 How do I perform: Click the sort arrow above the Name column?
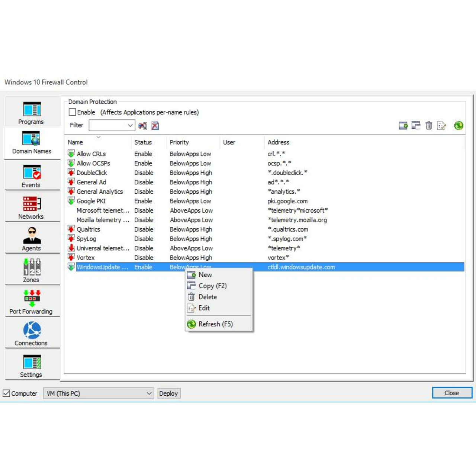click(x=99, y=137)
